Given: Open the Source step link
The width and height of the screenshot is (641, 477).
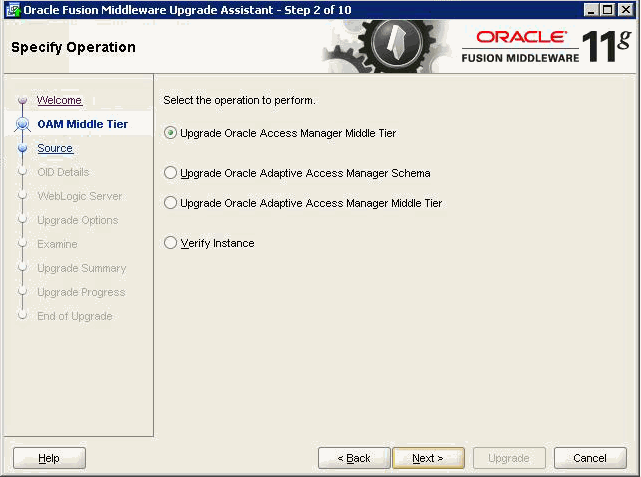Looking at the screenshot, I should click(55, 148).
